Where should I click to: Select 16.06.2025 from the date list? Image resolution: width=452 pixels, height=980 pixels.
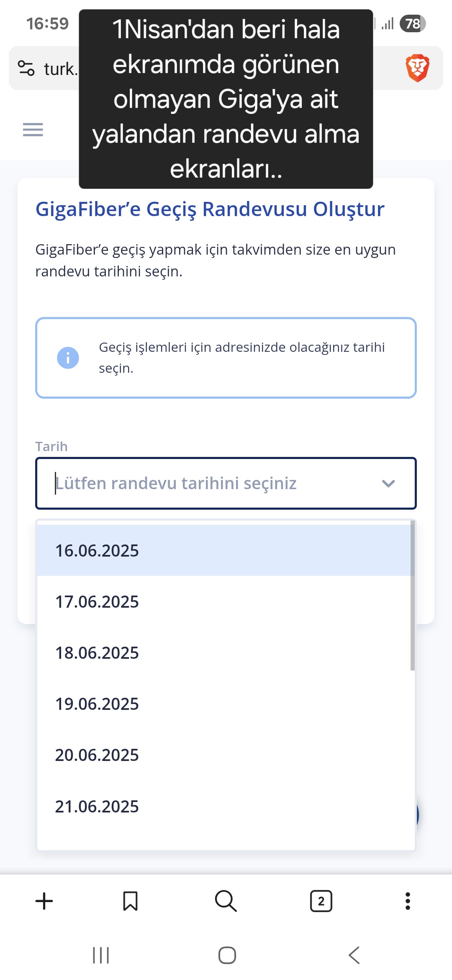(x=224, y=550)
